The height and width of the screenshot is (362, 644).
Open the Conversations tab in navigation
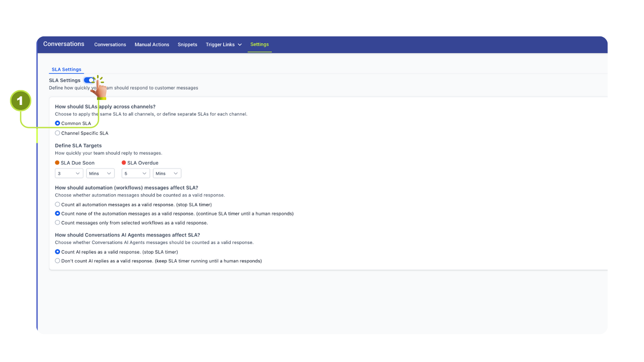110,45
